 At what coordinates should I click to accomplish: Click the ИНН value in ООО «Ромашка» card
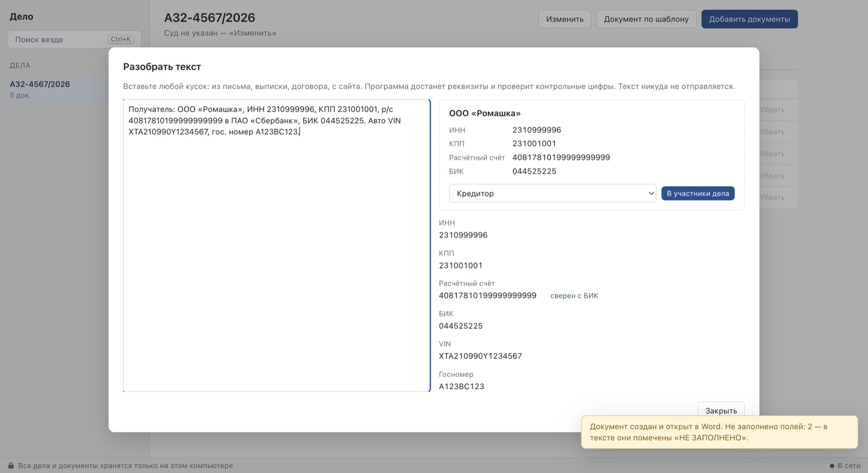click(537, 130)
